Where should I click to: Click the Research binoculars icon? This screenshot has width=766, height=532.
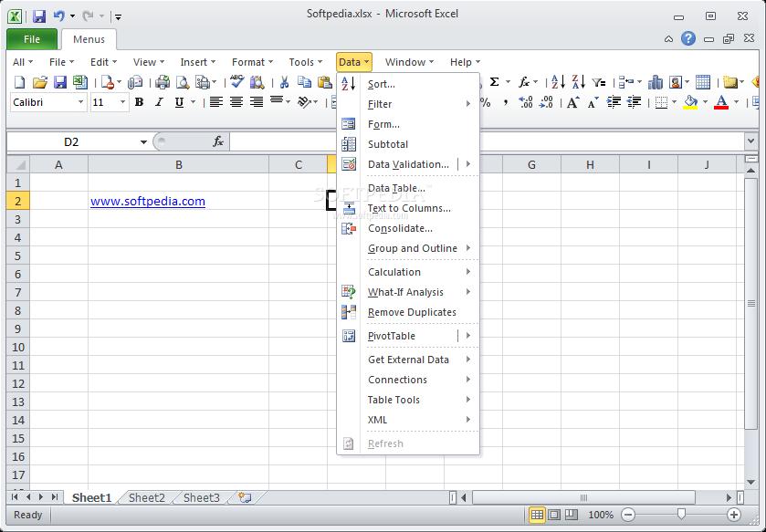click(257, 82)
